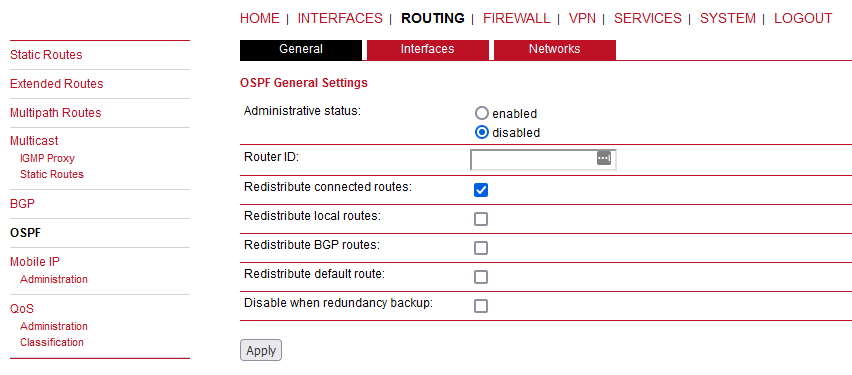Select the enabled administrative status radio
The width and height of the screenshot is (852, 375).
point(481,114)
